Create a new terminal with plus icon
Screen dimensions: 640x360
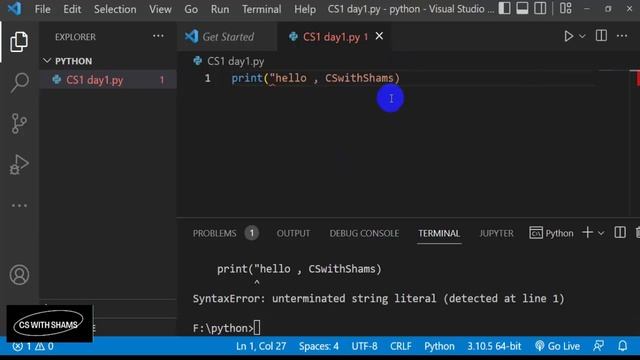tap(587, 233)
